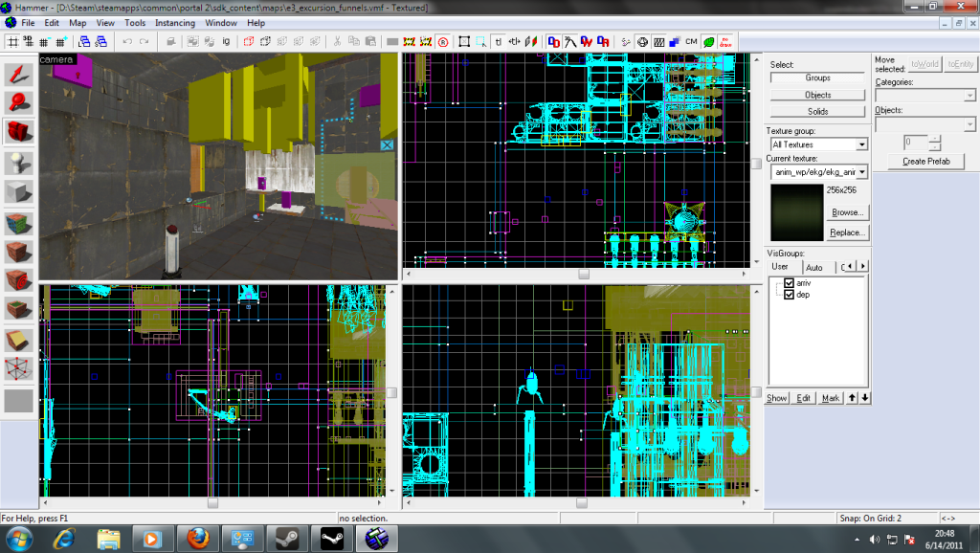Click the current texture preview swatch

tap(797, 212)
